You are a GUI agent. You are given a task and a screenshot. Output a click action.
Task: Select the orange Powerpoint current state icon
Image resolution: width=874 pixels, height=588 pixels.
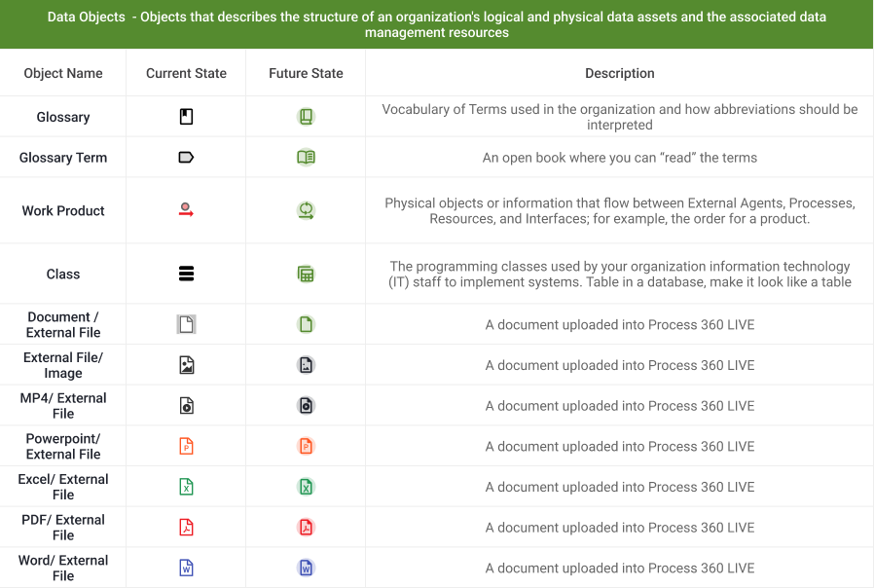(186, 446)
